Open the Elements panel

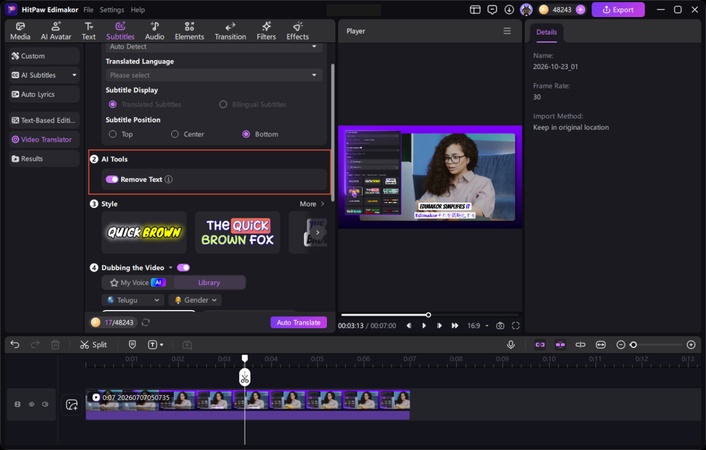[189, 31]
